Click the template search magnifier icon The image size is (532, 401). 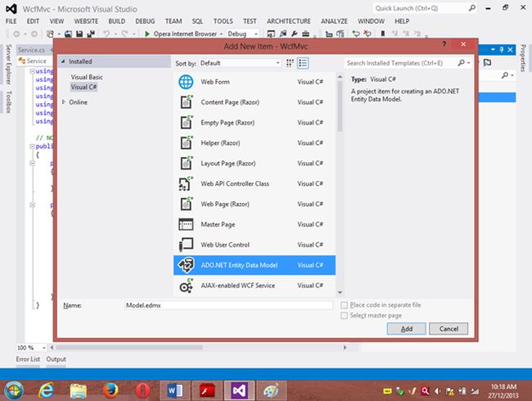461,63
